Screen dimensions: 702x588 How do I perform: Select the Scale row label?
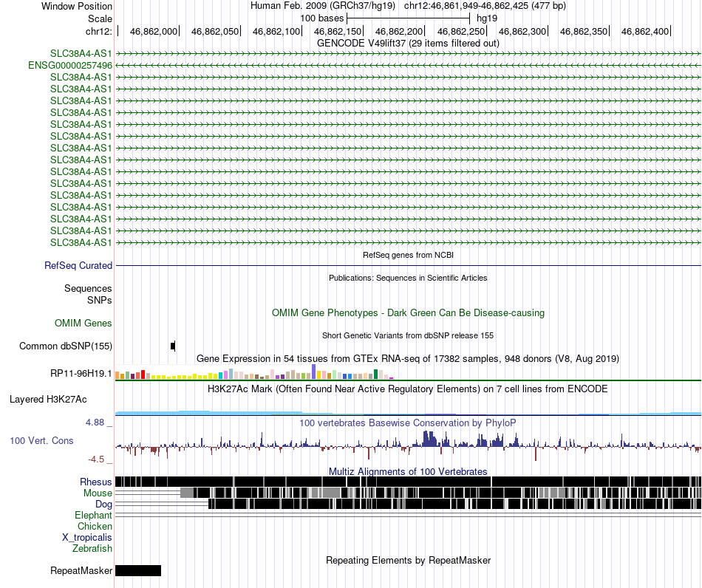point(100,18)
